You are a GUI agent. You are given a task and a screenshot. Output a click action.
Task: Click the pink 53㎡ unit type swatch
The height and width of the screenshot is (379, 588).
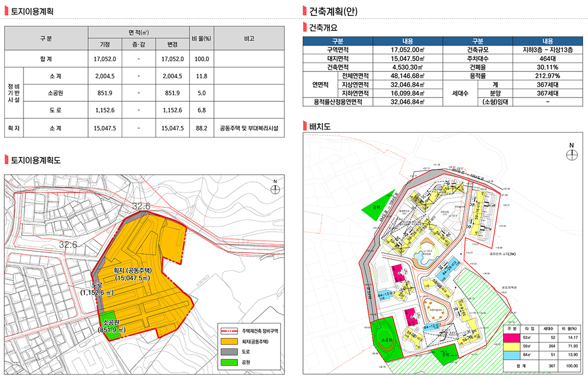tap(512, 337)
